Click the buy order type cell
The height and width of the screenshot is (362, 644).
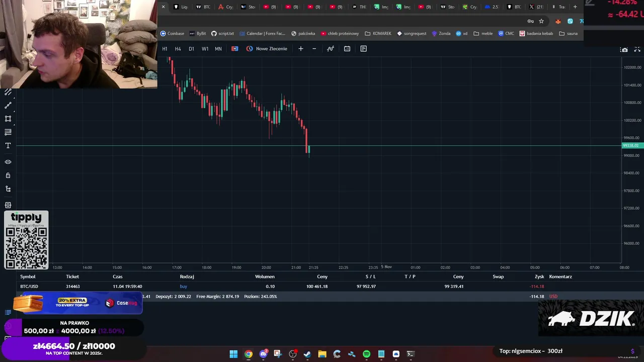coord(183,287)
